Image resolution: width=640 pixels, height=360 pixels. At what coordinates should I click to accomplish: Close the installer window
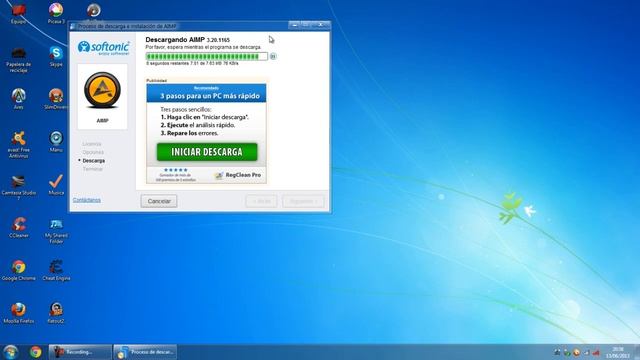[x=321, y=25]
